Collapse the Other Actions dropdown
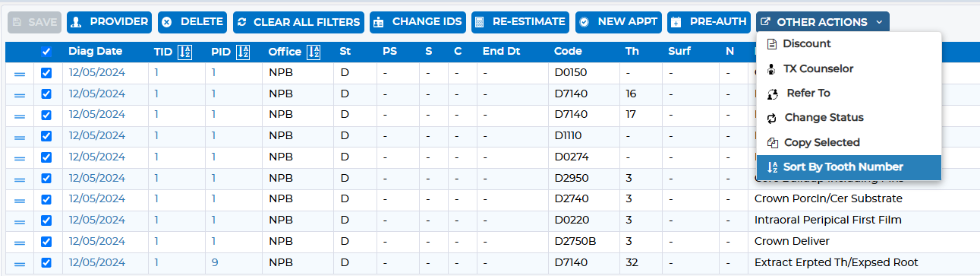The image size is (980, 276). click(x=822, y=22)
